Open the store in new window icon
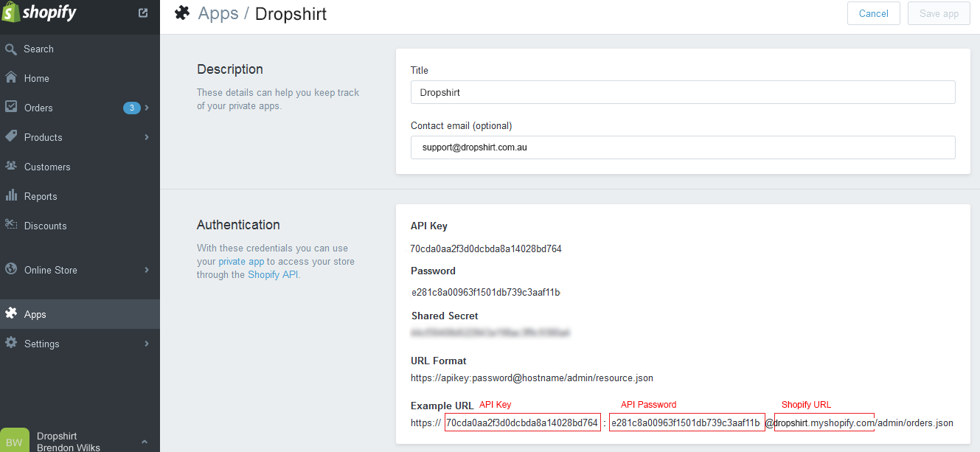 143,13
